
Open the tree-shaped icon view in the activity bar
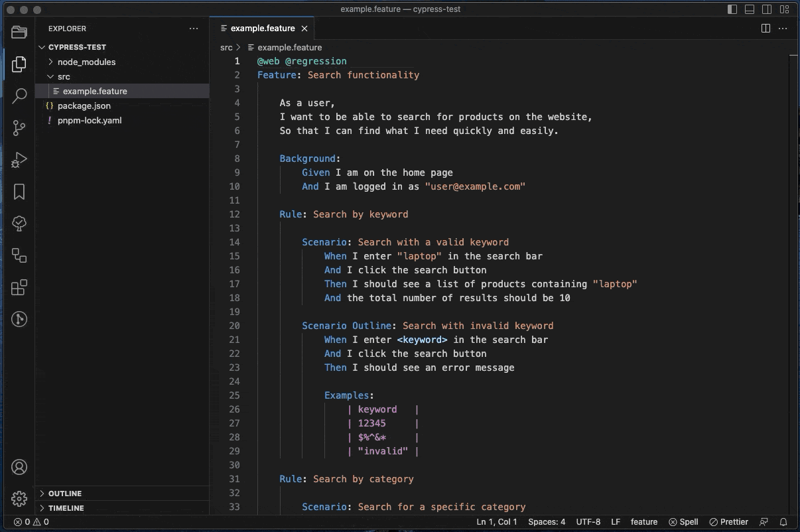(x=19, y=224)
